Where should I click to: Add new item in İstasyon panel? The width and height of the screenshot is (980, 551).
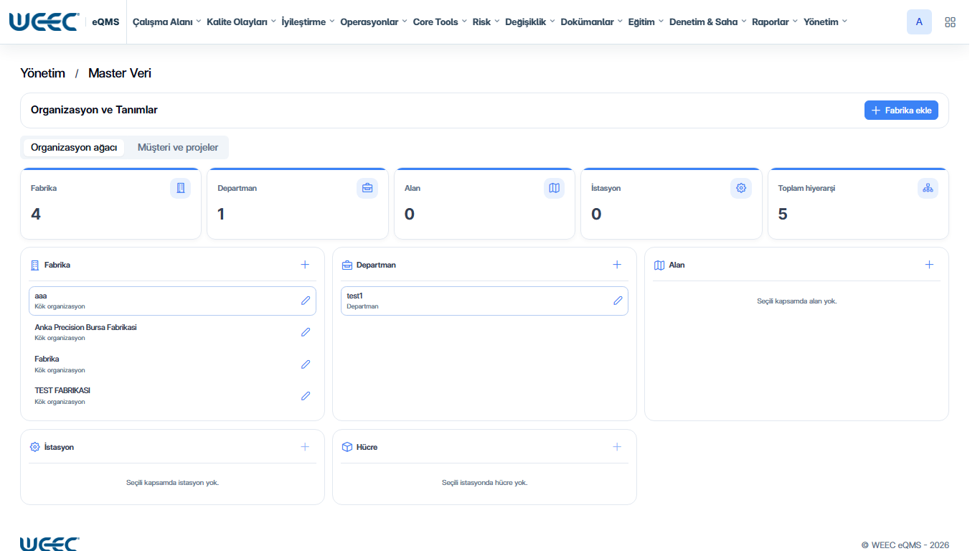click(305, 447)
